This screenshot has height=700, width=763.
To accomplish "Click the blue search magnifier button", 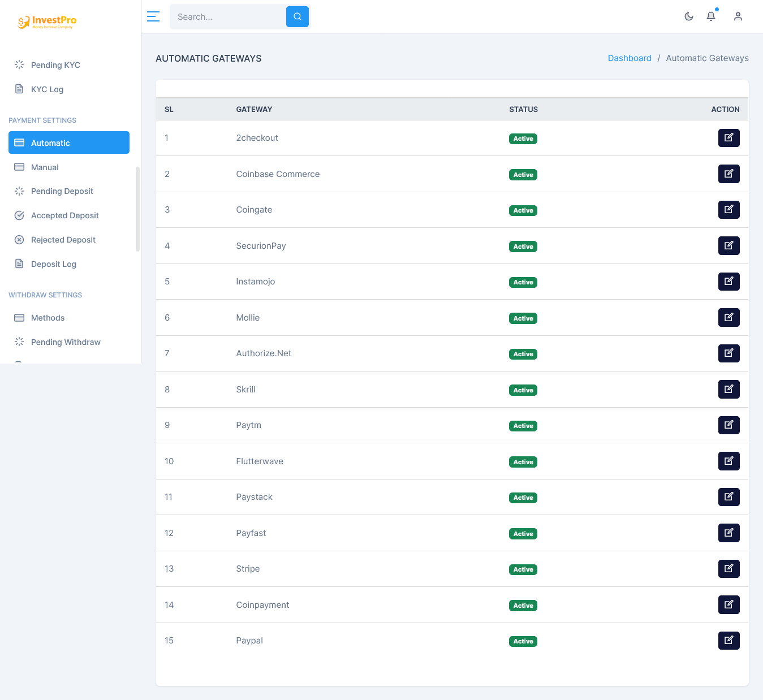I will coord(298,16).
